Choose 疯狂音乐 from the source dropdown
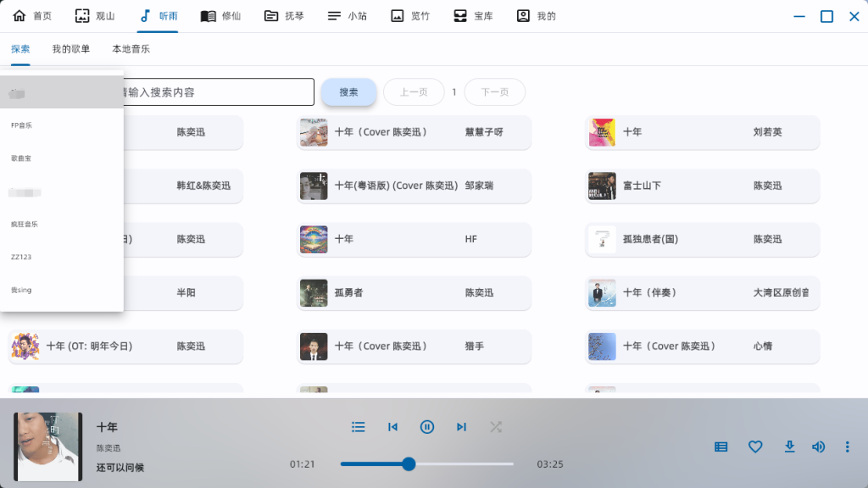This screenshot has height=488, width=868. tap(61, 224)
